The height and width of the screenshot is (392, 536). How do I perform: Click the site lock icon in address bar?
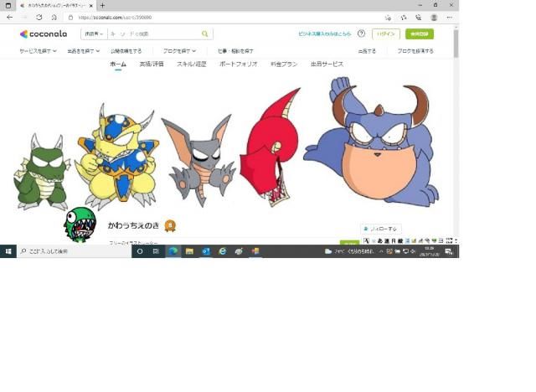[x=70, y=18]
